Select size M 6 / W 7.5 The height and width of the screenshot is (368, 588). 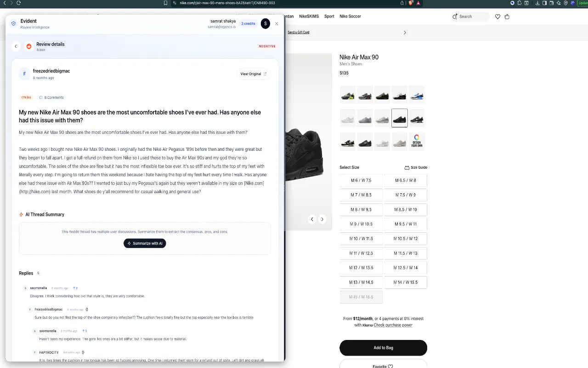361,180
